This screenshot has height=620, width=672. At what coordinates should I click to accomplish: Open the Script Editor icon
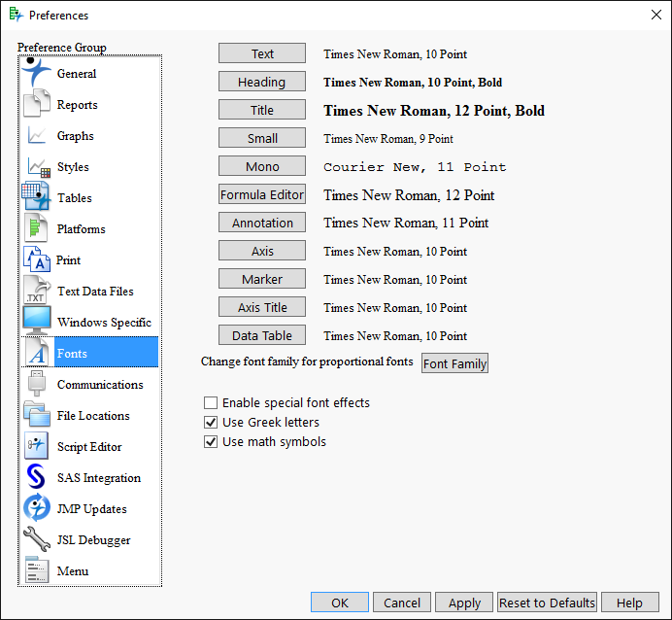pyautogui.click(x=36, y=445)
